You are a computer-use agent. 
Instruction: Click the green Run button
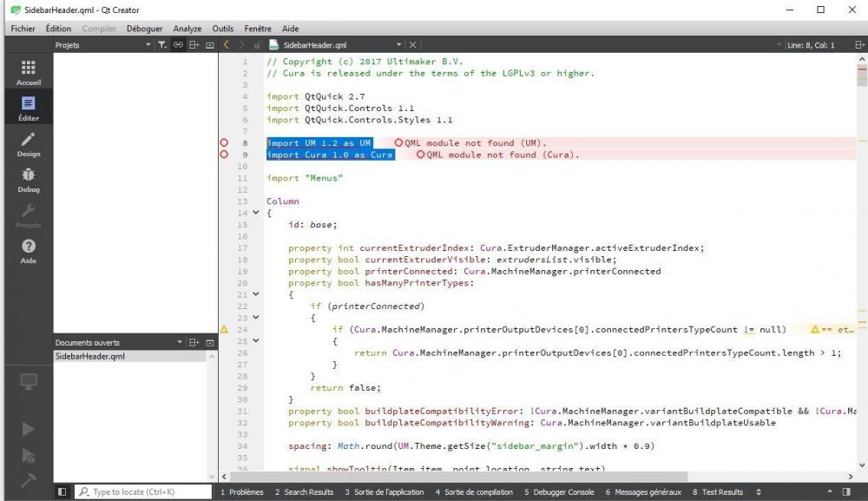click(29, 429)
